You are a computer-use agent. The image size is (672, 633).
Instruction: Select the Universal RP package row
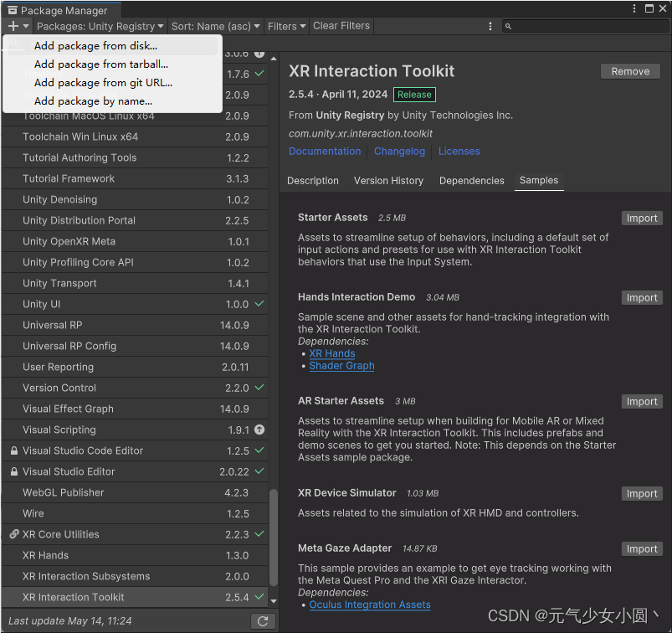click(135, 325)
